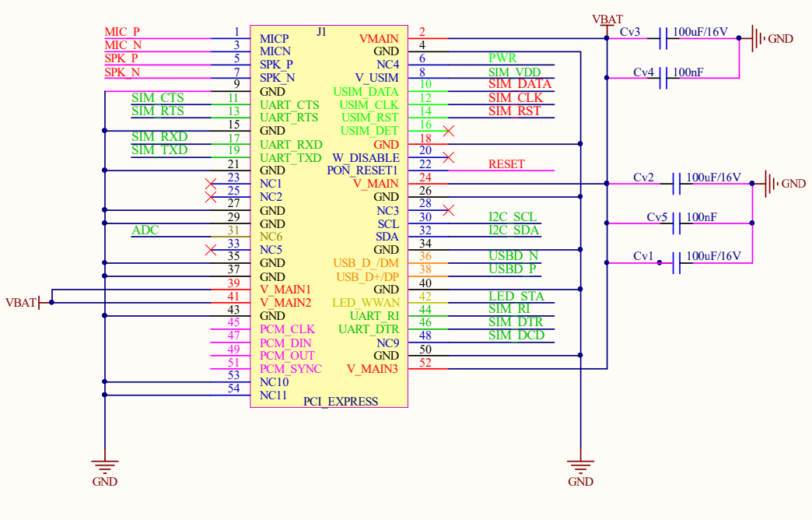
Task: Click the RESET net label
Action: point(506,164)
